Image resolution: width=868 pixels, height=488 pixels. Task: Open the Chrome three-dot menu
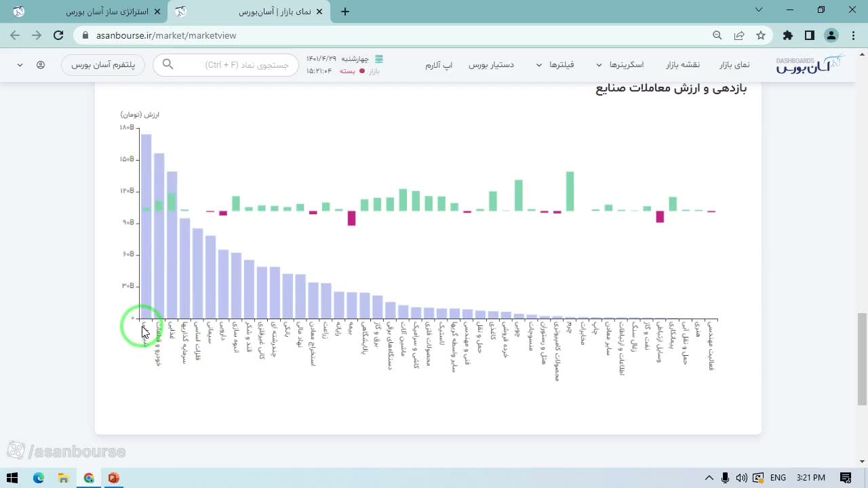coord(853,35)
